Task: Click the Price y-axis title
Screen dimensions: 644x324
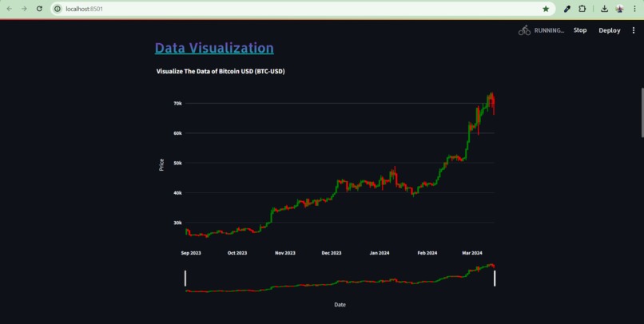Action: 161,165
